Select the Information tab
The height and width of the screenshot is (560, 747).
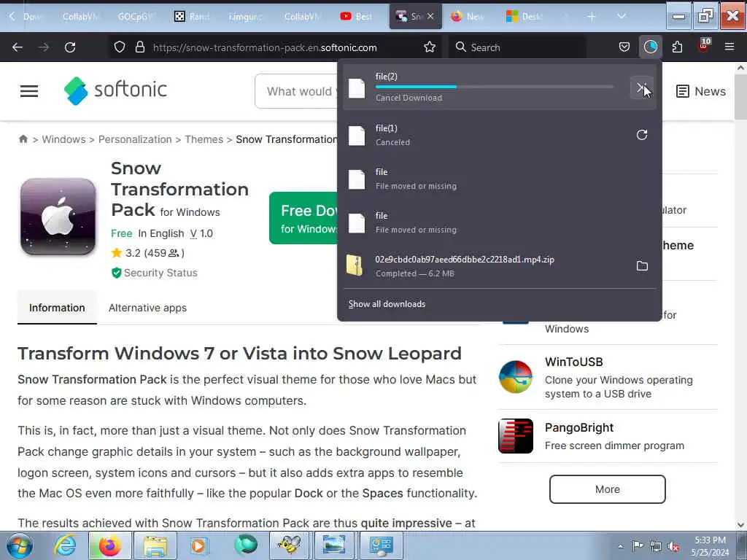click(x=57, y=308)
